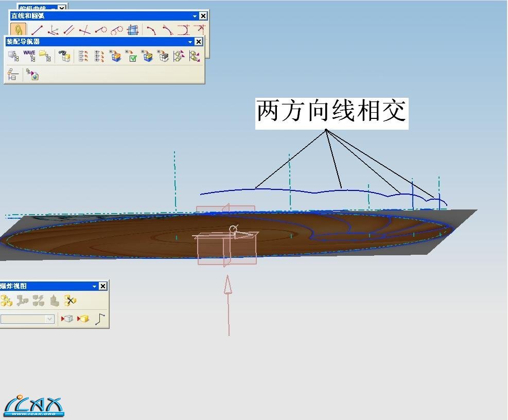Select the Arc Point-Point-Point tool
Image resolution: width=508 pixels, height=420 pixels.
pyautogui.click(x=151, y=30)
